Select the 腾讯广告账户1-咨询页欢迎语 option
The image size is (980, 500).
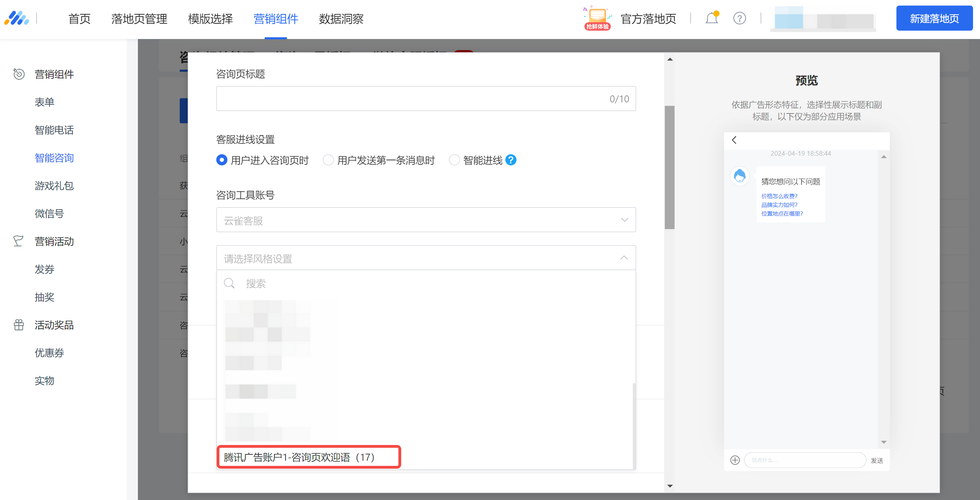[308, 458]
